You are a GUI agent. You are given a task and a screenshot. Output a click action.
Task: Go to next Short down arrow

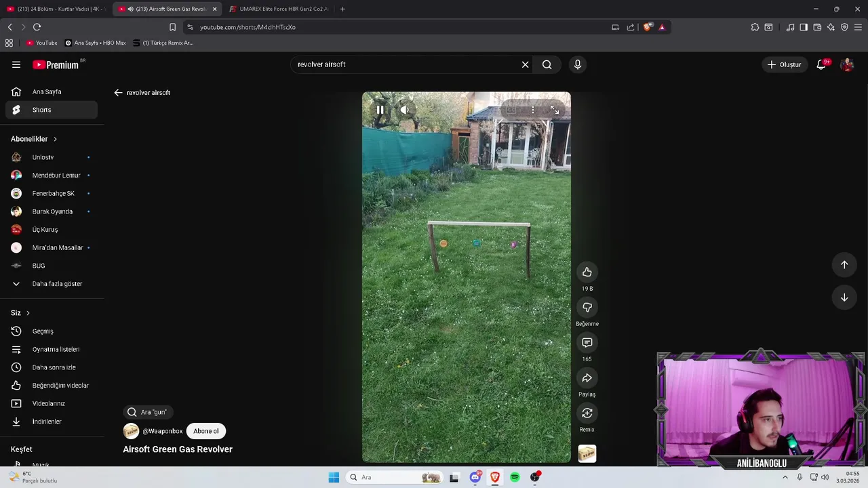pos(844,298)
